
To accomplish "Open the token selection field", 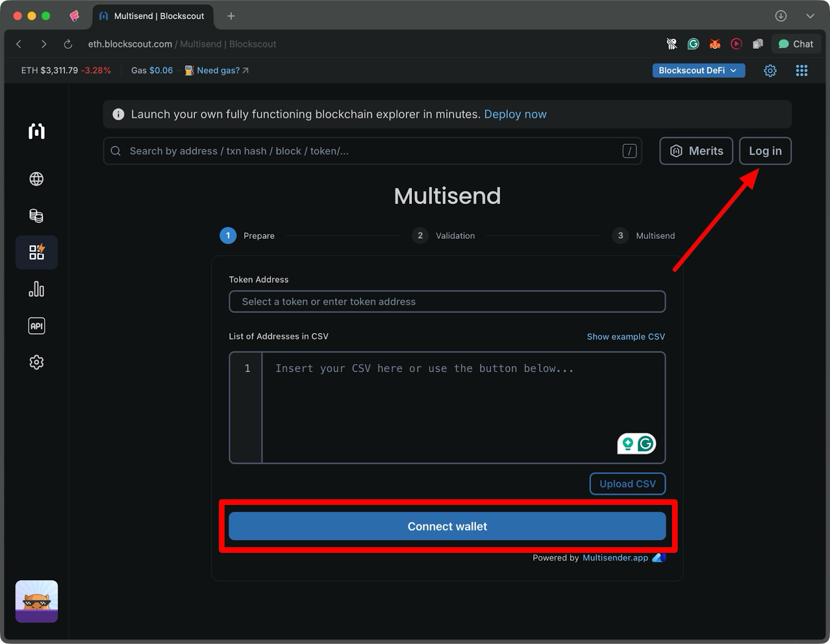I will point(447,301).
